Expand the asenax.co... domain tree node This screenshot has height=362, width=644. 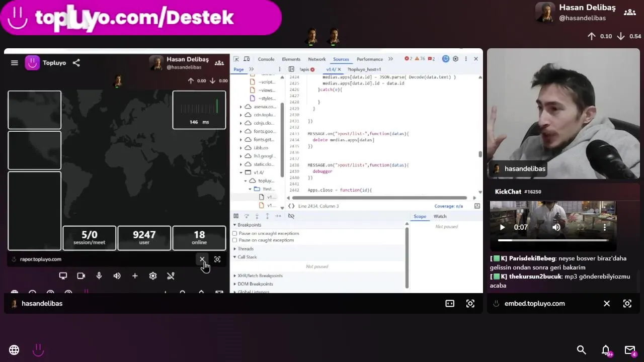[x=240, y=107]
